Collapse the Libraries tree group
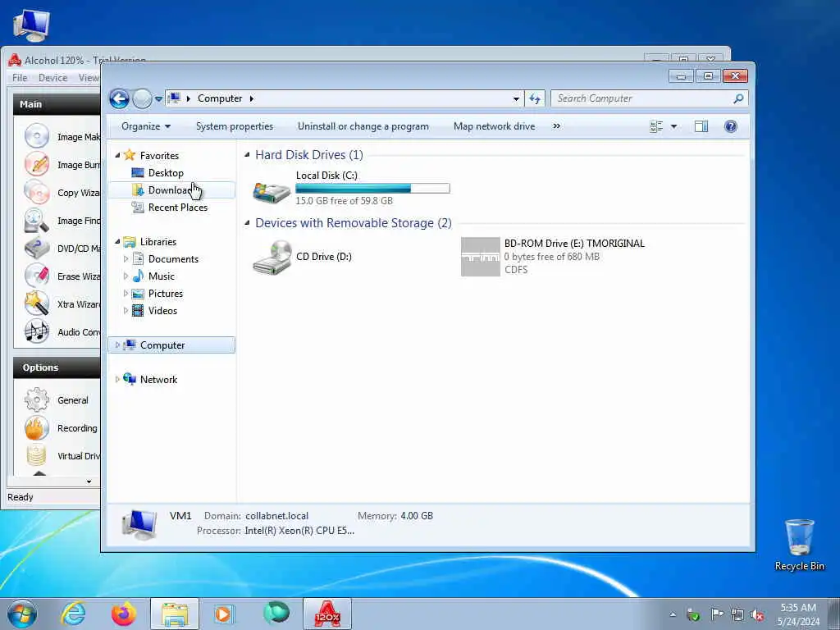The image size is (840, 630). pyautogui.click(x=117, y=242)
